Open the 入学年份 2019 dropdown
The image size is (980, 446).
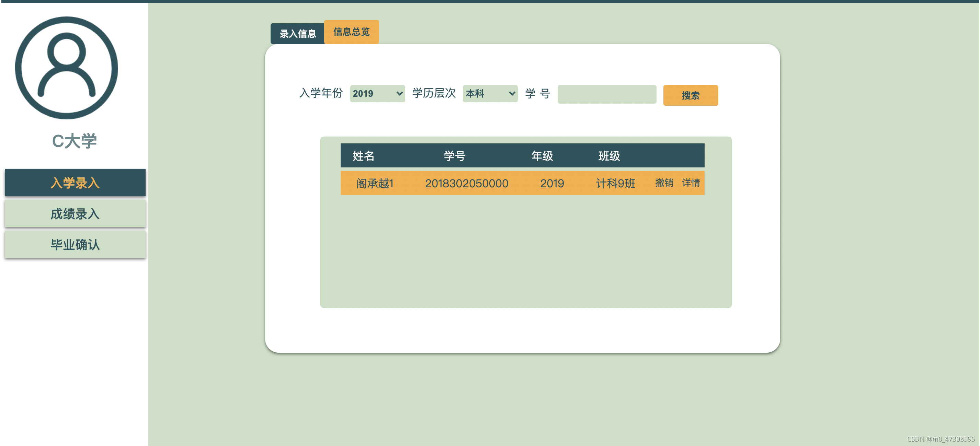(377, 94)
